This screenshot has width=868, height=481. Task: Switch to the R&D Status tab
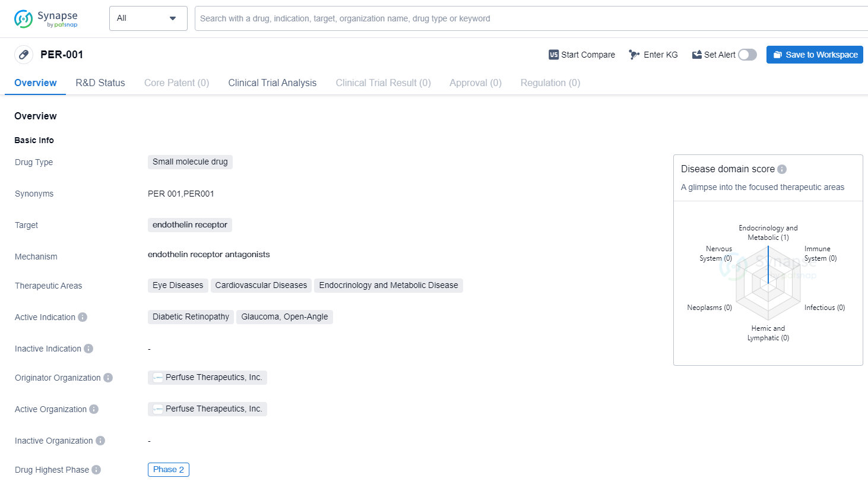100,83
